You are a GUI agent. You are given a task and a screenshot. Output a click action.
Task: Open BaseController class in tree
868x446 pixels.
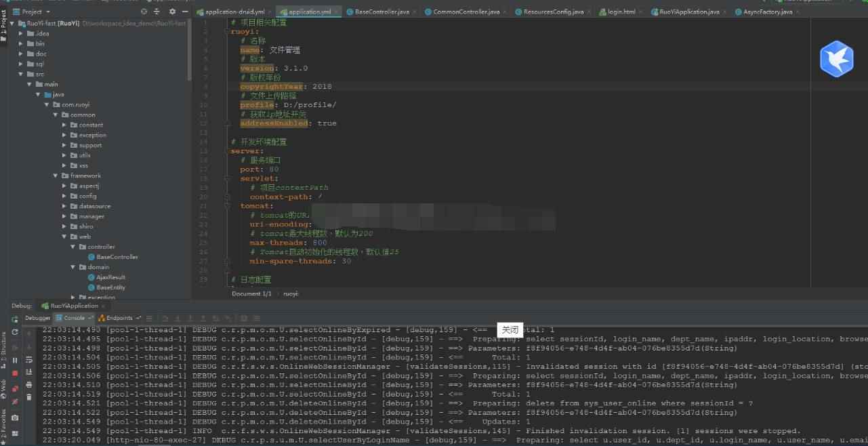pos(112,257)
